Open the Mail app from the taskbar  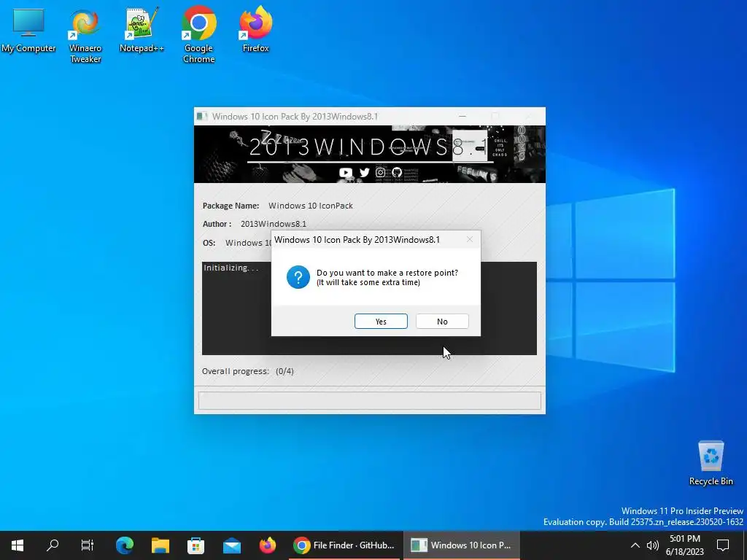click(x=232, y=545)
